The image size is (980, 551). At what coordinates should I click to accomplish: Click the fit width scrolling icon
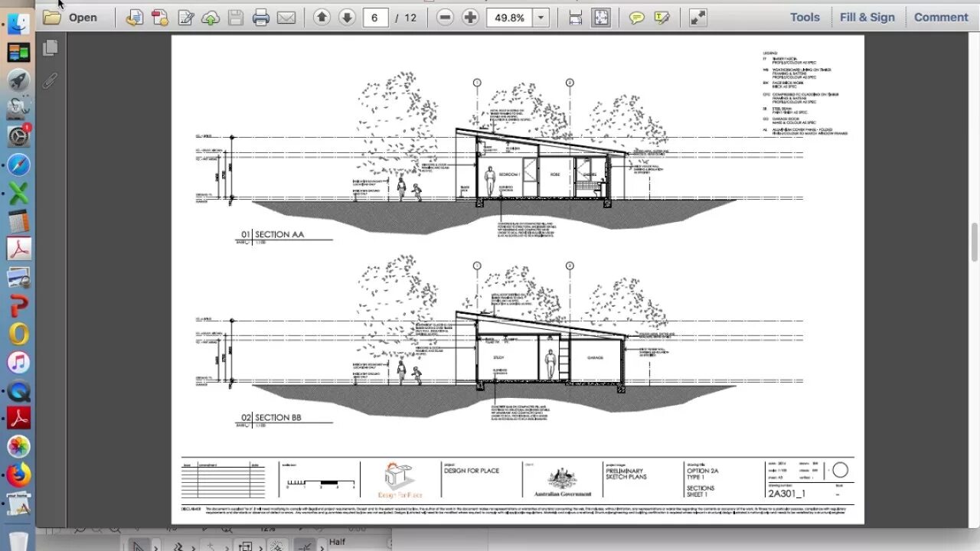(576, 17)
